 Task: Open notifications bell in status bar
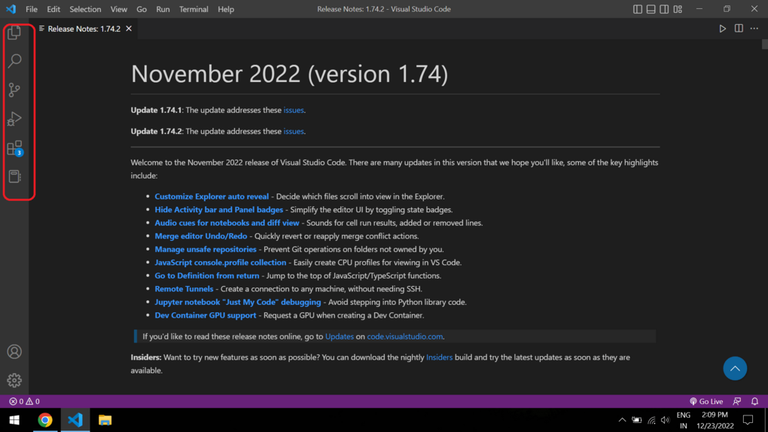tap(755, 401)
